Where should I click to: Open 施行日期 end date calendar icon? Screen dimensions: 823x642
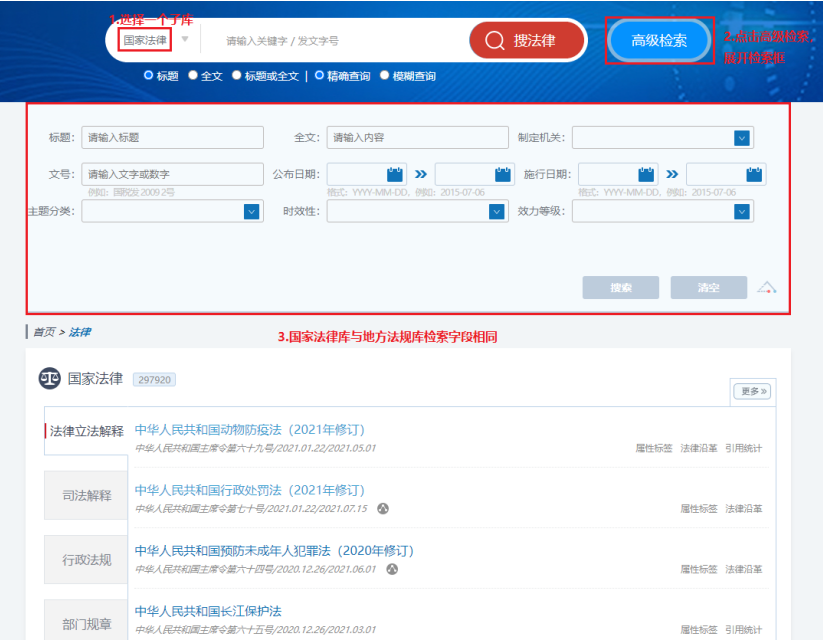(754, 174)
